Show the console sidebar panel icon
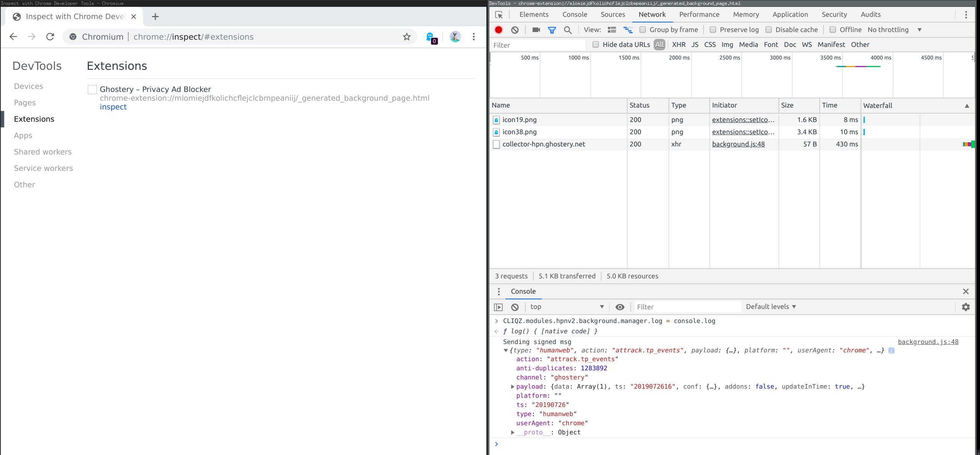This screenshot has width=980, height=455. tap(498, 307)
